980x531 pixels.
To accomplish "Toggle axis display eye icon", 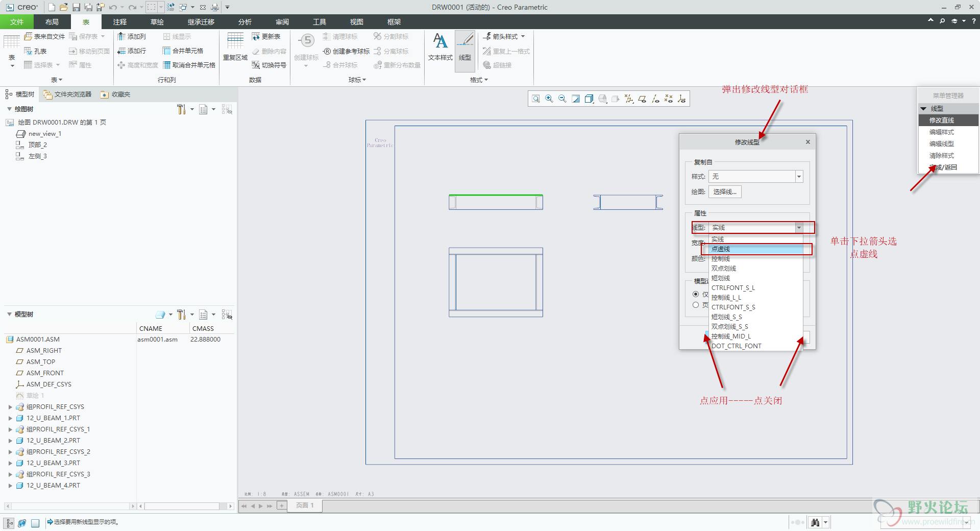I will 655,99.
